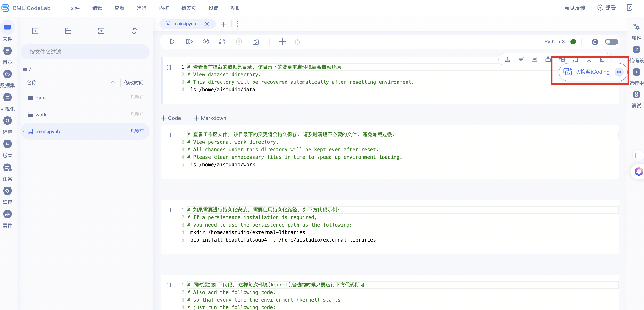
Task: Click 切换至iCoding button
Action: click(587, 72)
